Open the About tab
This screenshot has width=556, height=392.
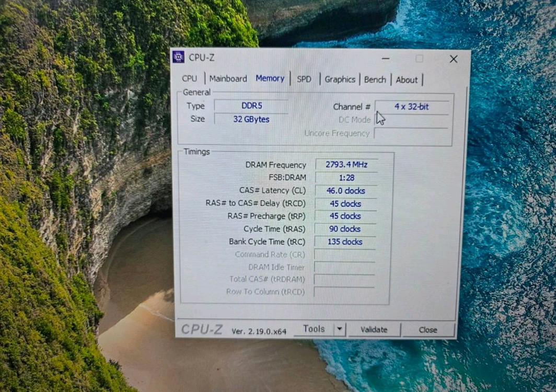coord(407,80)
